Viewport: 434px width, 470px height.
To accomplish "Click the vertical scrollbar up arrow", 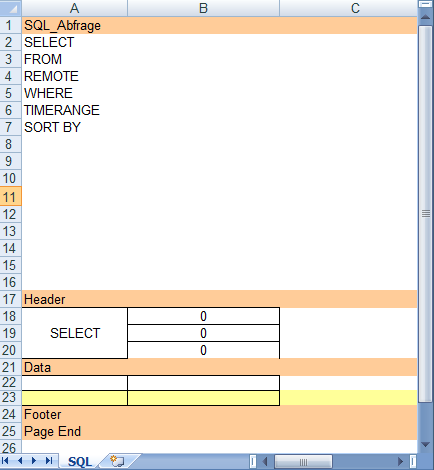I will pyautogui.click(x=425, y=16).
